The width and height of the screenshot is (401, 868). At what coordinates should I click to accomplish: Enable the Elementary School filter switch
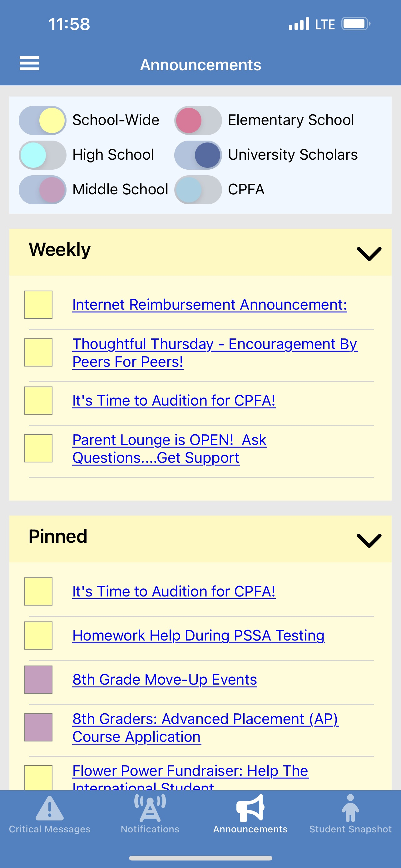coord(198,120)
